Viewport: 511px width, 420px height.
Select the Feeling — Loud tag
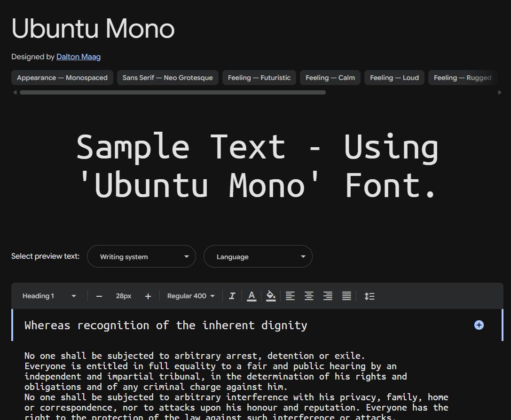(x=394, y=78)
